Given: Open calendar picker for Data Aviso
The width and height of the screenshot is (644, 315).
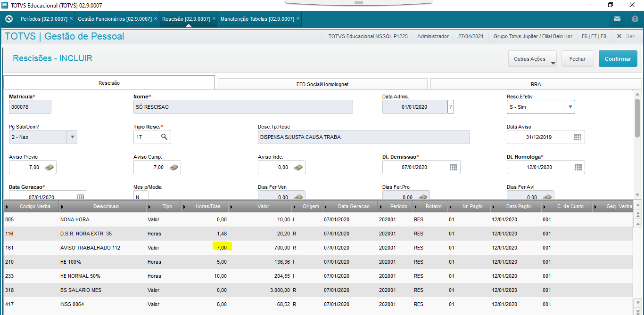Looking at the screenshot, I should click(x=578, y=137).
